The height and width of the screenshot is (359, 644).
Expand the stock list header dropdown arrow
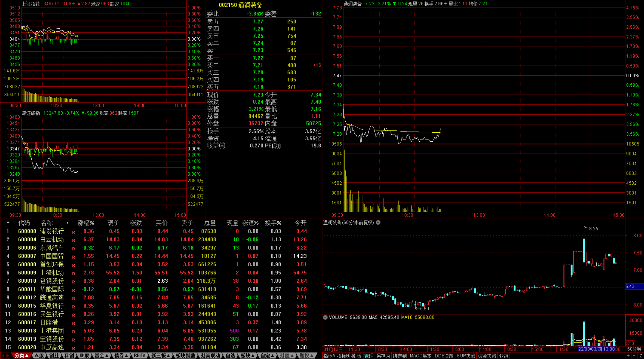point(8,223)
